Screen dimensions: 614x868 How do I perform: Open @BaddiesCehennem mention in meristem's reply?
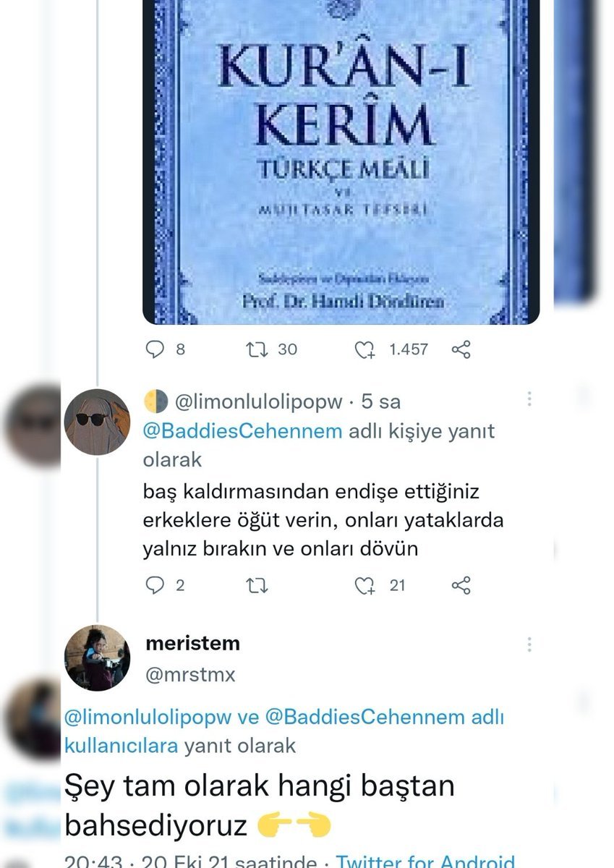(364, 717)
